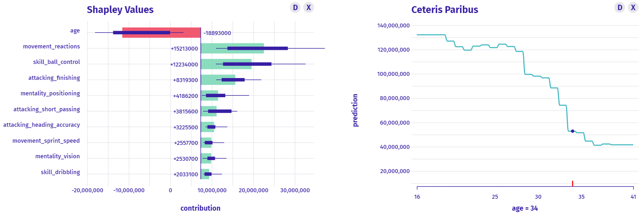Click the D button on Ceteris Paribus panel
The height and width of the screenshot is (215, 644).
click(x=620, y=8)
